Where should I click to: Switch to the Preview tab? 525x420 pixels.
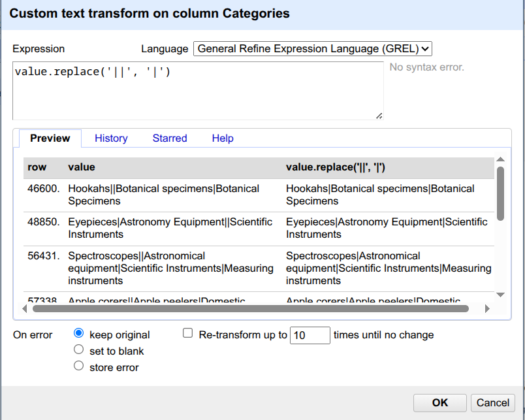point(50,138)
